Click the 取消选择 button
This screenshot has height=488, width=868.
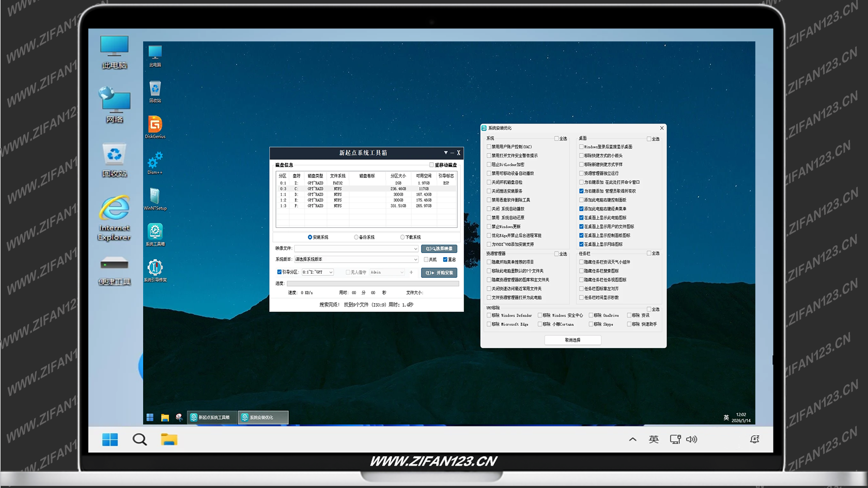pos(572,340)
